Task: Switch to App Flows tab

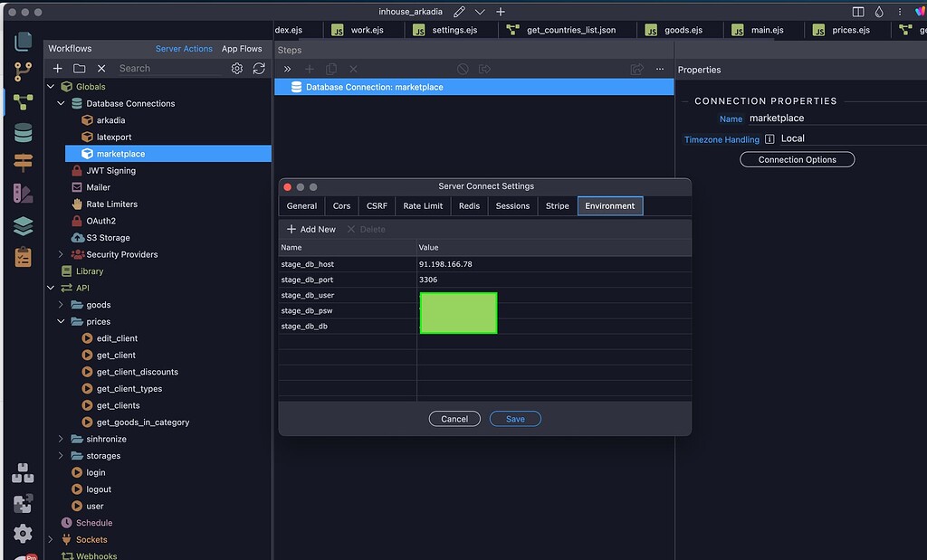Action: [x=242, y=49]
